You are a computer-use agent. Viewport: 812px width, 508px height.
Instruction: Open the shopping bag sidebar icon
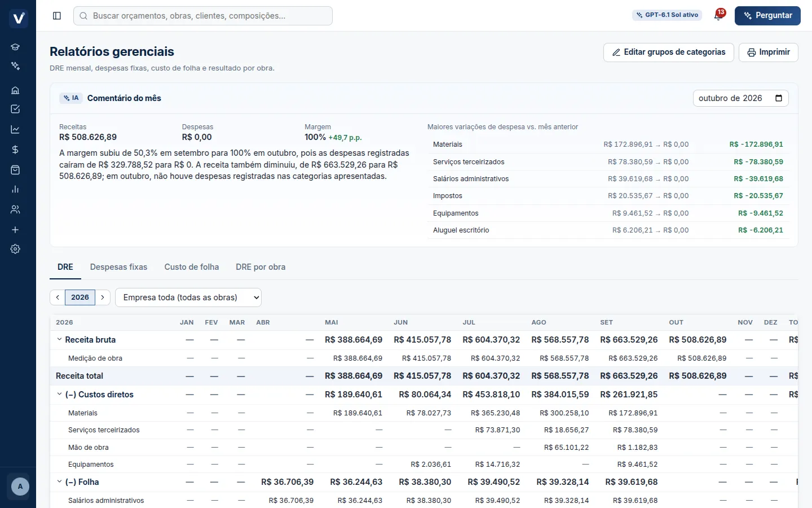coord(15,170)
